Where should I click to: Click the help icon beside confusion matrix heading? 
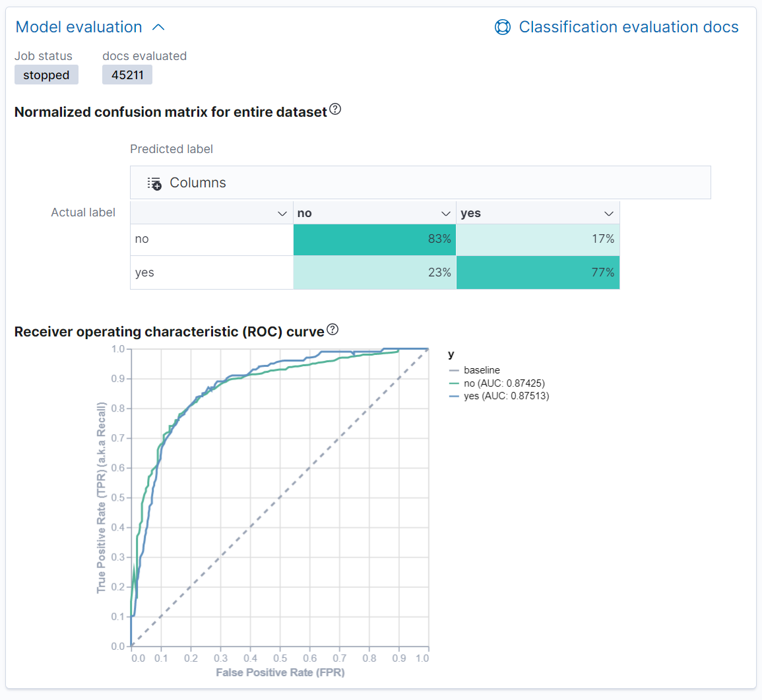[335, 110]
